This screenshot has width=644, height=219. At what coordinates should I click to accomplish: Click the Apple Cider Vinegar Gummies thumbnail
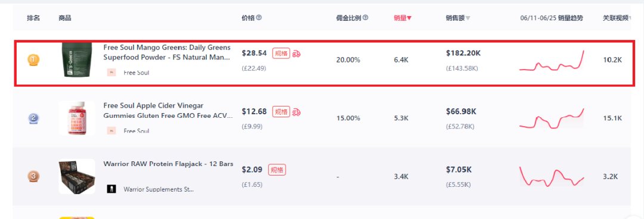[77, 118]
